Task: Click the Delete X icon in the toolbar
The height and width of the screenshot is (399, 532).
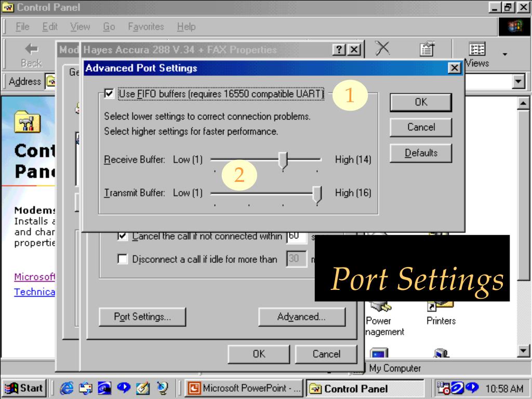Action: pyautogui.click(x=382, y=48)
